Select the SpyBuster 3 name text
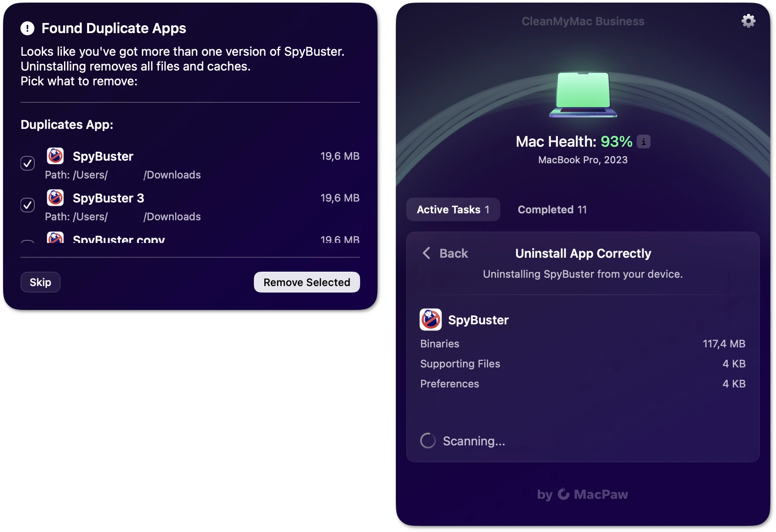The height and width of the screenshot is (532, 776). click(x=108, y=198)
